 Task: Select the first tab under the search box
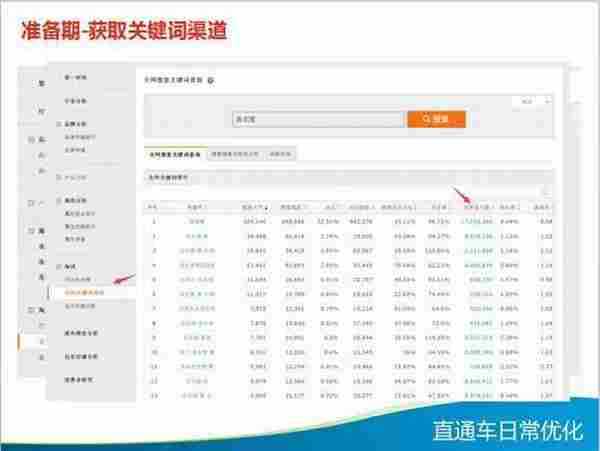174,154
